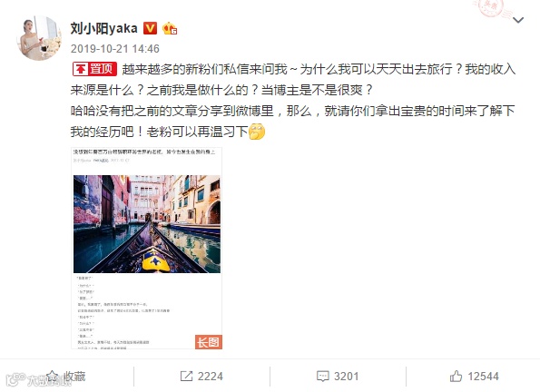Click the star favorite icon

coord(53,376)
